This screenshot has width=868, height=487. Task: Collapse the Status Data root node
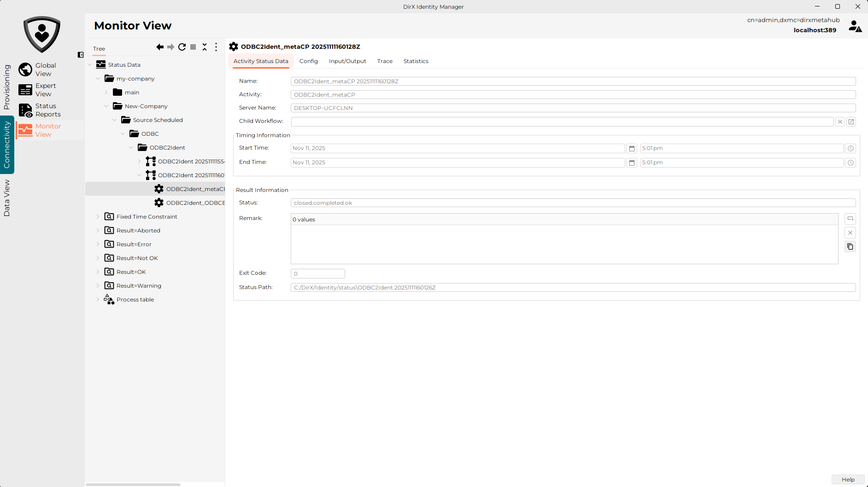(89, 65)
